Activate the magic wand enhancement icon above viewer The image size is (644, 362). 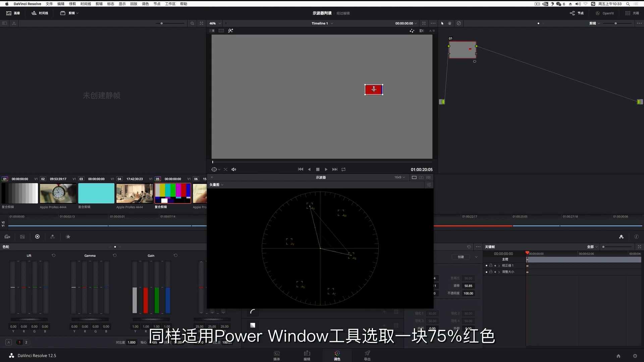230,31
